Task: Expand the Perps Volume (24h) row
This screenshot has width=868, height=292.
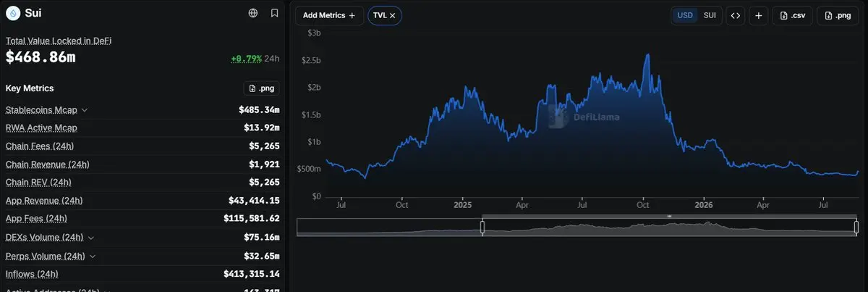Action: point(93,256)
